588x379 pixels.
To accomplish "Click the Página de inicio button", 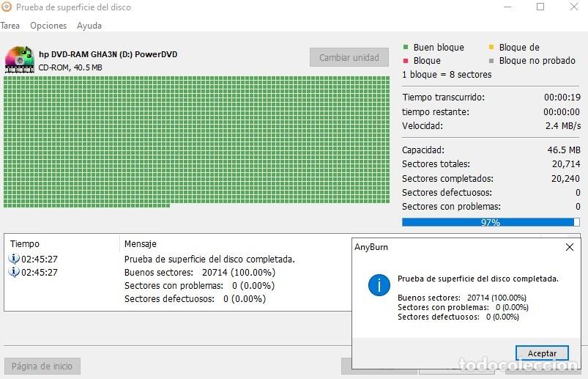I will pyautogui.click(x=42, y=366).
